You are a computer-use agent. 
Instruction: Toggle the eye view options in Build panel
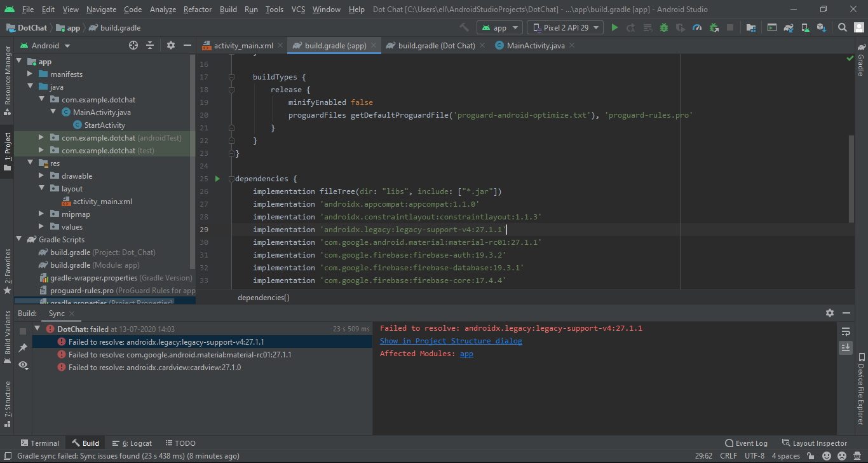click(23, 364)
